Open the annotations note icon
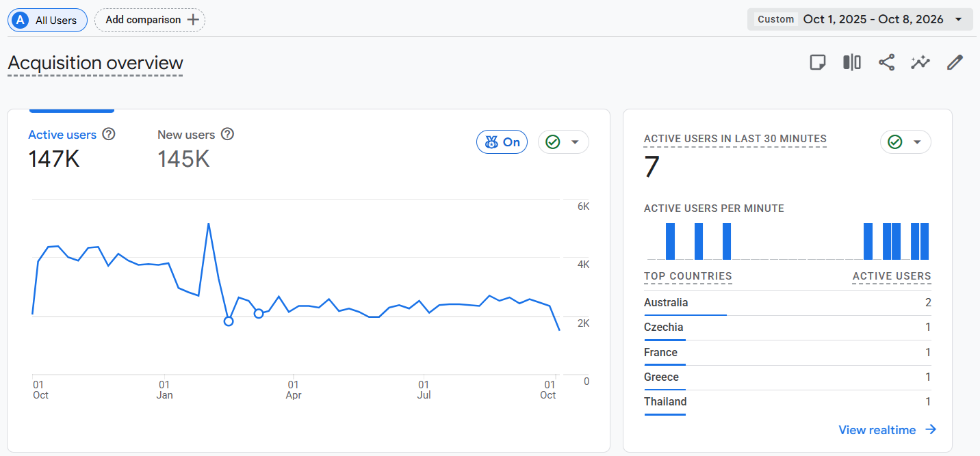 817,63
